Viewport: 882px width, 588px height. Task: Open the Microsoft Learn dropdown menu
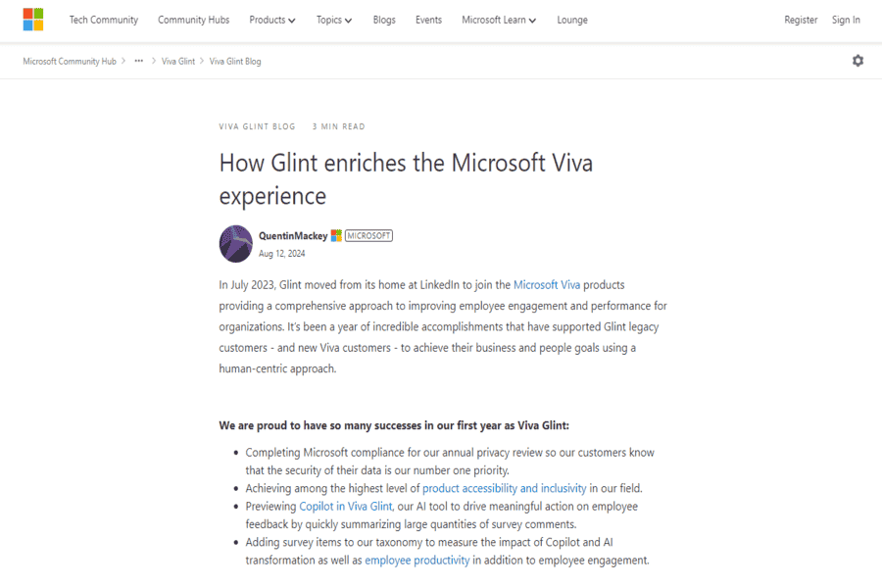click(499, 21)
